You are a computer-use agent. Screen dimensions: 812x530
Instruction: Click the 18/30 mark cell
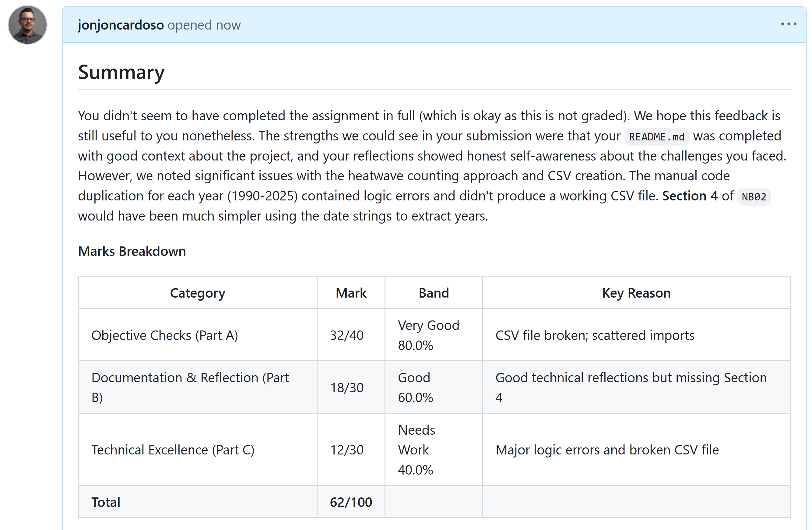pos(347,388)
